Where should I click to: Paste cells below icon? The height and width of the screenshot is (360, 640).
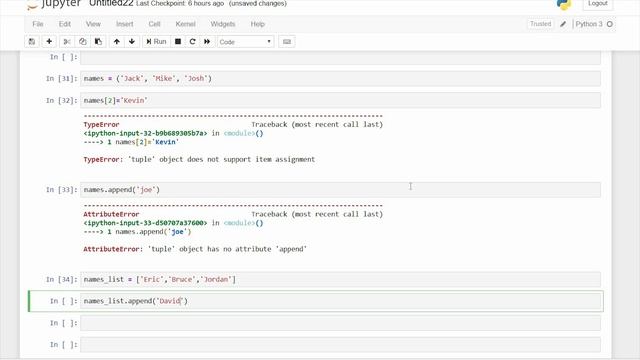(x=98, y=42)
